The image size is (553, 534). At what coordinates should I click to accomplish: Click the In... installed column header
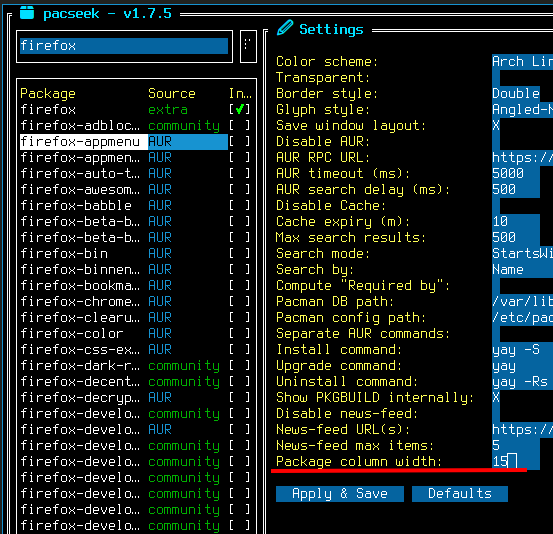pos(240,93)
